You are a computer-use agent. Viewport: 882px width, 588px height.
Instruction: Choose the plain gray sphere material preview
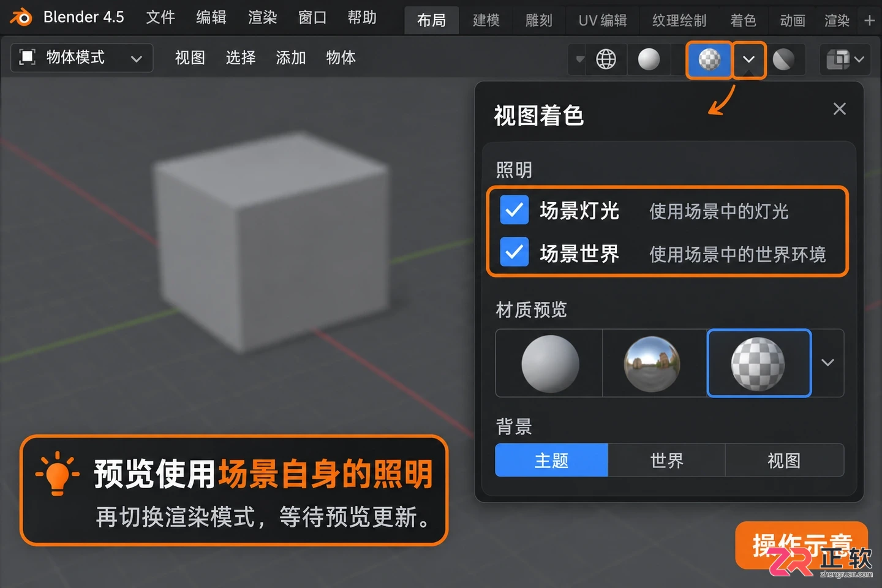pyautogui.click(x=550, y=363)
